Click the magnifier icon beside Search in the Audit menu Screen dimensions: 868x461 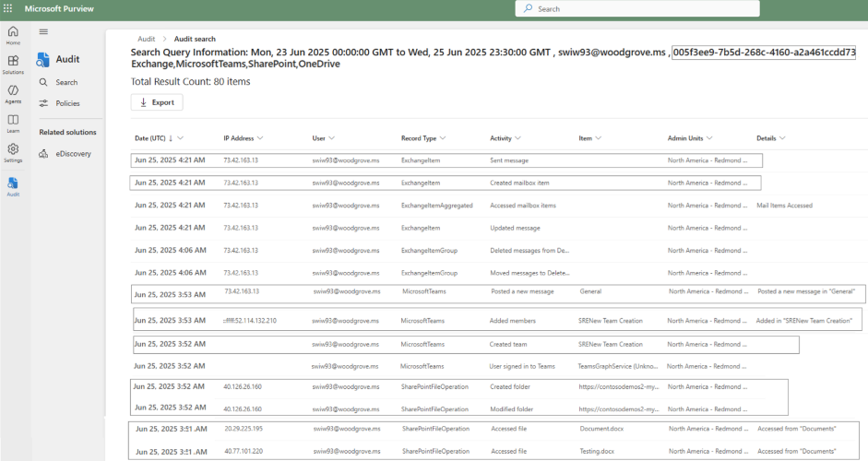tap(43, 82)
